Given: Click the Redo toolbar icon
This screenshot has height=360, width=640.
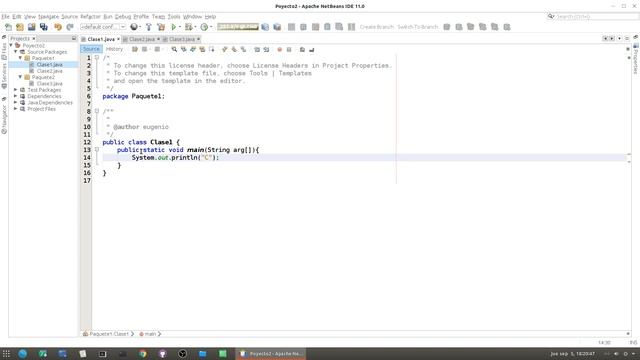Looking at the screenshot, I should click(70, 27).
